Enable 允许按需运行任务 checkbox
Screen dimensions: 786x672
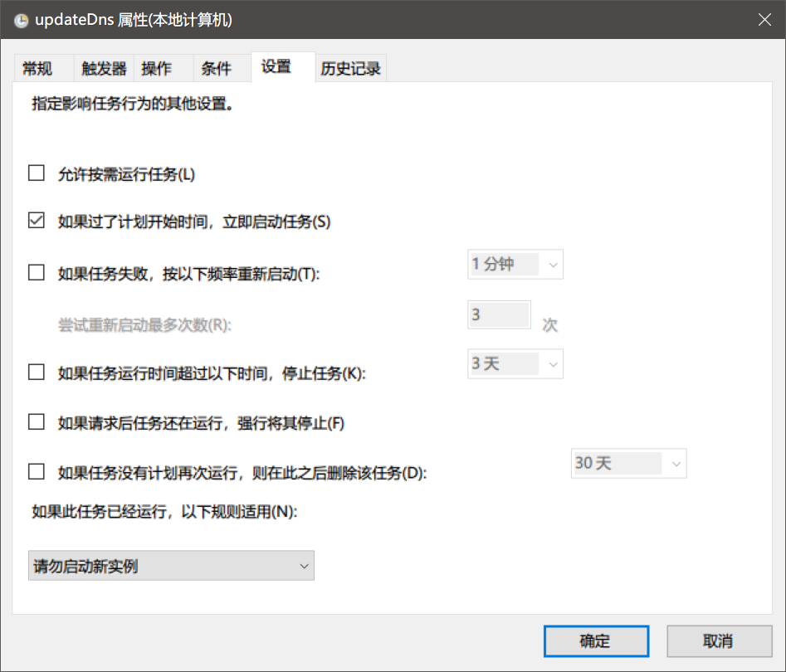(36, 173)
